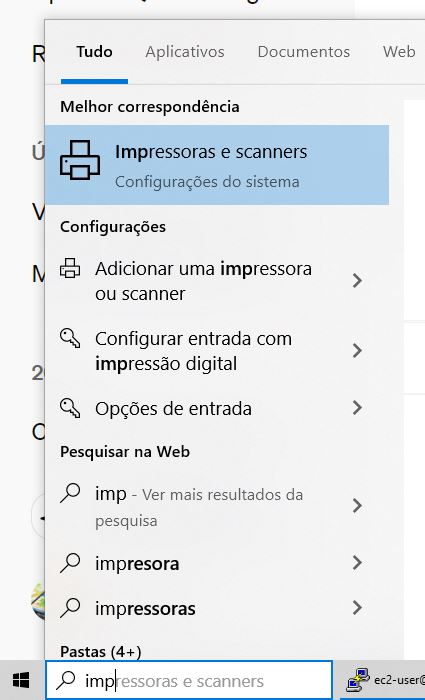This screenshot has width=425, height=700.
Task: Click the taskbar search input field
Action: click(189, 680)
